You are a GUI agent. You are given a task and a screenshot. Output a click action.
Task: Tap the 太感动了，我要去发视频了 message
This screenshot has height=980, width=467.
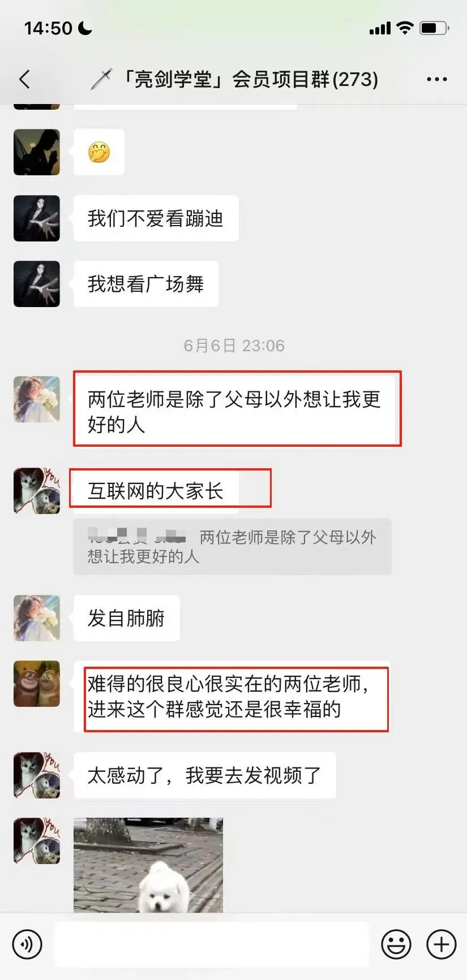click(x=204, y=775)
